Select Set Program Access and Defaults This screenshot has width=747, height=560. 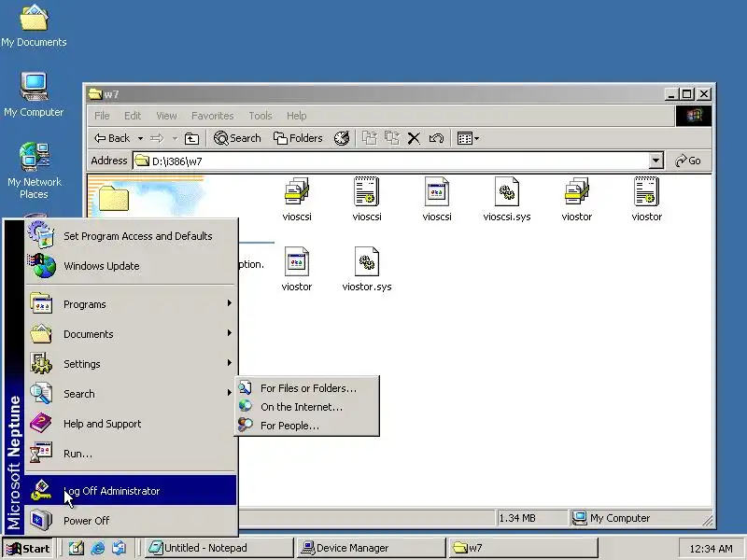(131, 236)
